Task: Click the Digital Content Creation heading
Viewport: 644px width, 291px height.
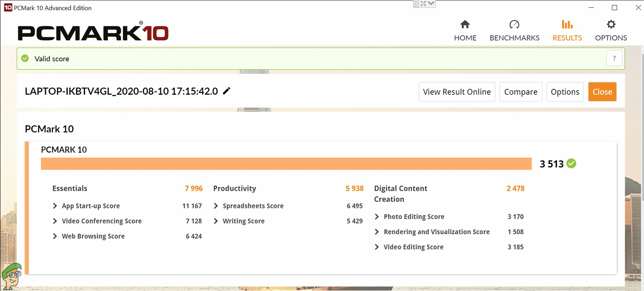Action: pos(401,194)
